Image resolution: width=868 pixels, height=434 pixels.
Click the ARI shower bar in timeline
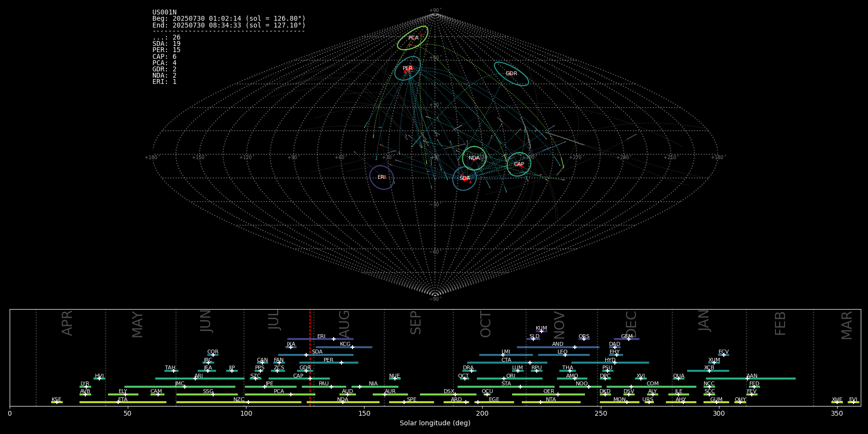[200, 379]
